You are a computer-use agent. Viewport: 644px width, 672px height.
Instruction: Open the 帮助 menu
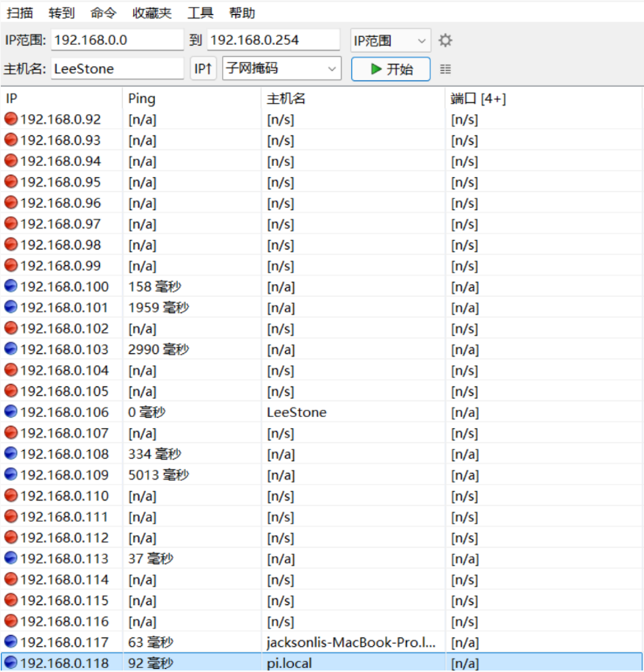click(242, 13)
